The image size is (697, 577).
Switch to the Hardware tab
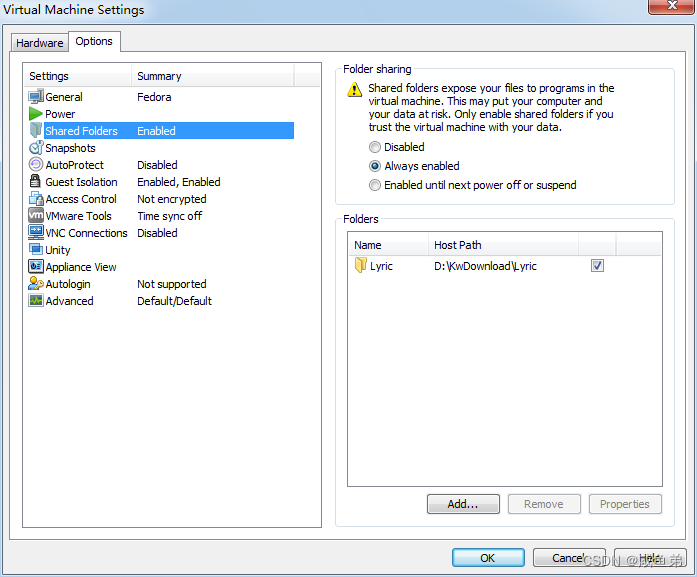click(x=40, y=43)
